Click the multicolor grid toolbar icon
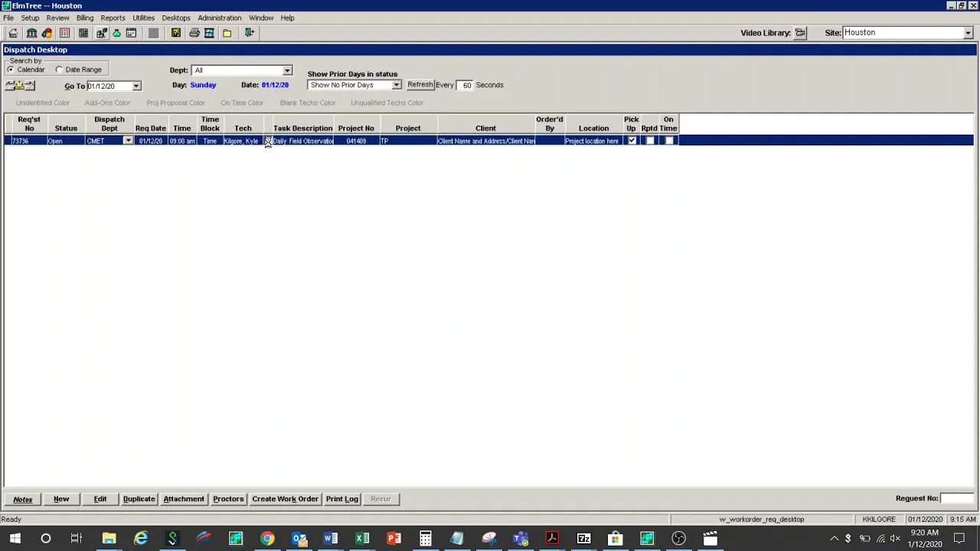Image resolution: width=980 pixels, height=551 pixels. click(83, 33)
